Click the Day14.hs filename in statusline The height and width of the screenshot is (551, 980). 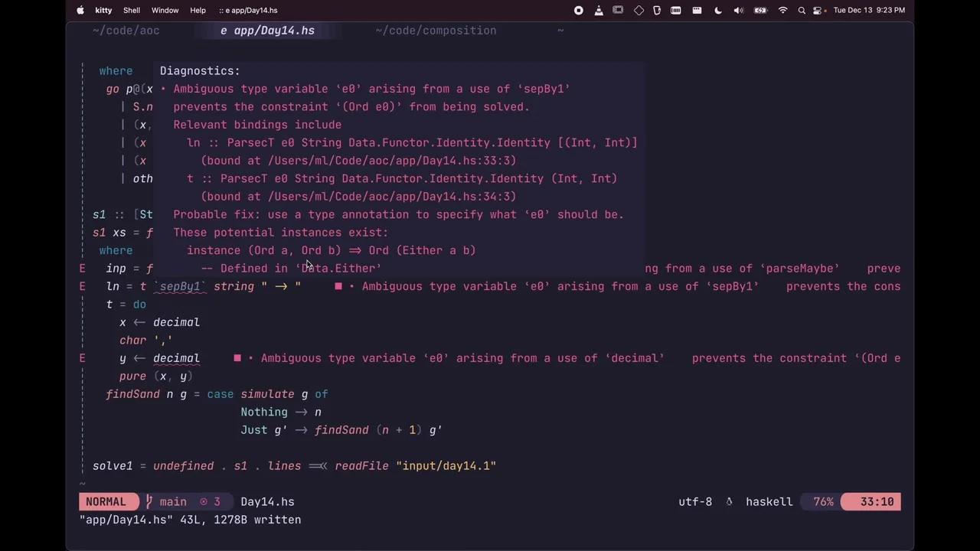click(267, 502)
